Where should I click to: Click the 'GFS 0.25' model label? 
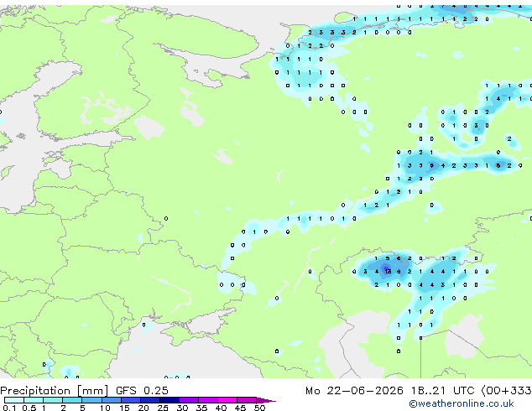click(x=142, y=390)
